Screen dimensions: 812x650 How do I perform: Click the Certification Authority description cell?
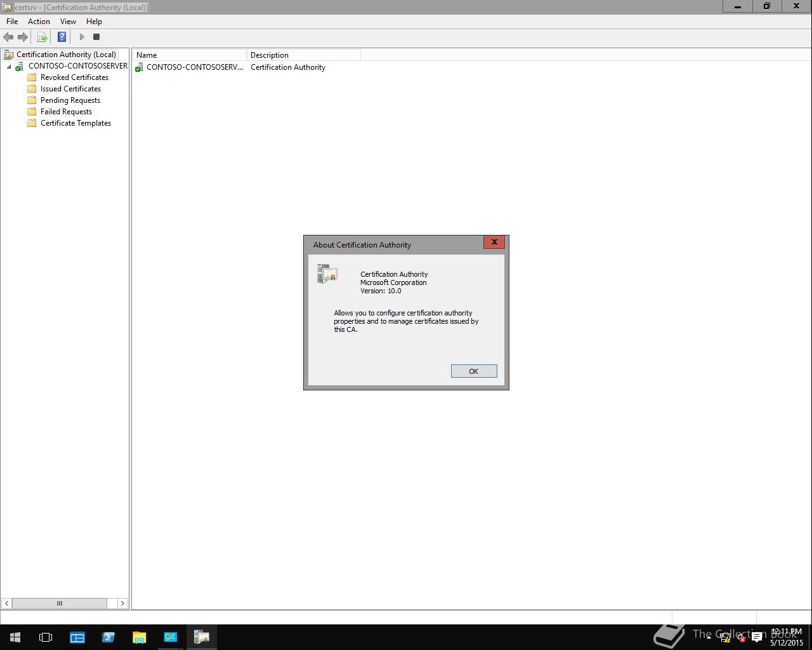[288, 67]
